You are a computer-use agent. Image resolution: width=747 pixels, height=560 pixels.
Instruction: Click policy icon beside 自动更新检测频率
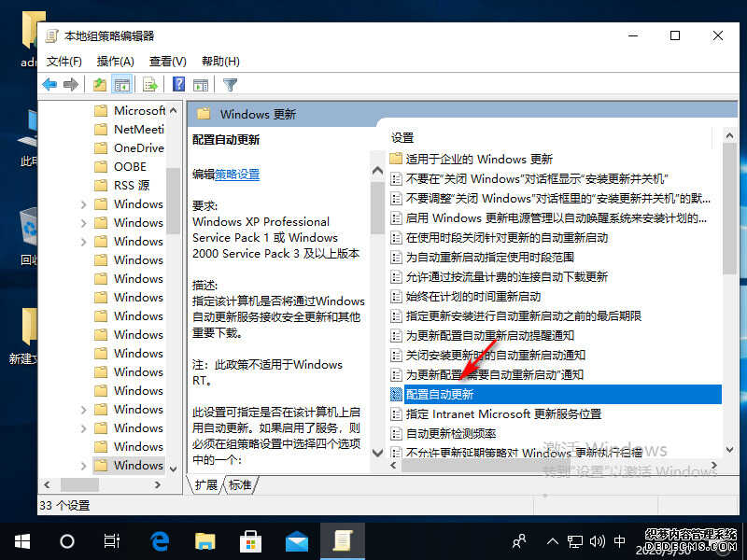396,433
